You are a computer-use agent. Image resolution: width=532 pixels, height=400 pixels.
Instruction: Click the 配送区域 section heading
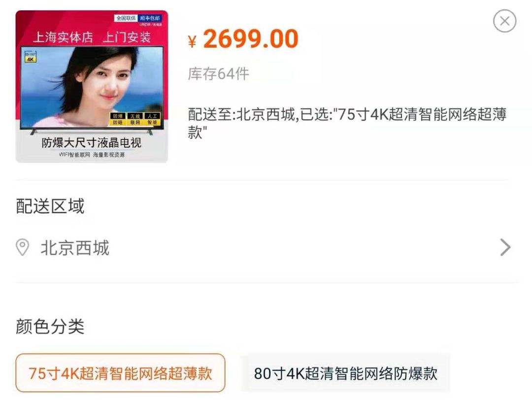tap(50, 206)
